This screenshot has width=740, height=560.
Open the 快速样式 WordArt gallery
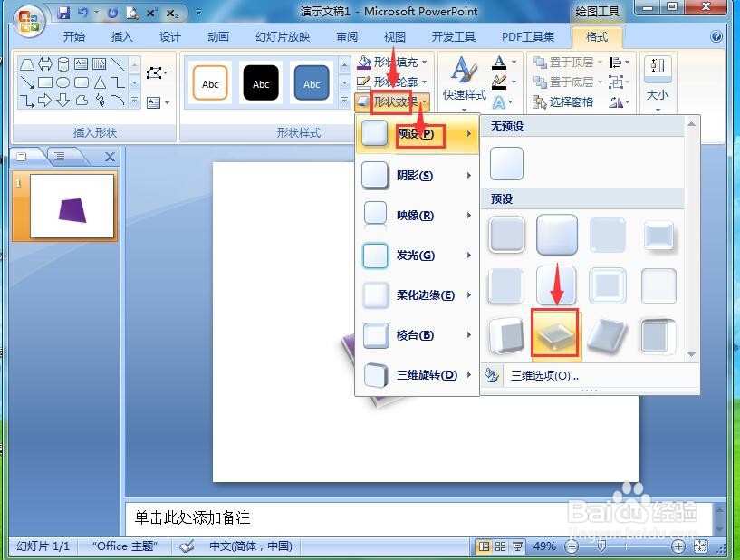pos(465,83)
